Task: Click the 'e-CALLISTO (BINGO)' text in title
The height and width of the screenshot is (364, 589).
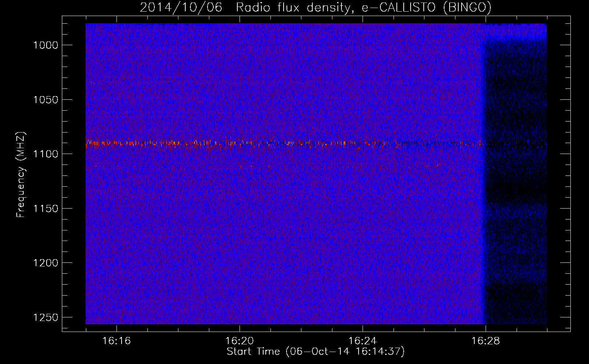Action: coord(426,8)
